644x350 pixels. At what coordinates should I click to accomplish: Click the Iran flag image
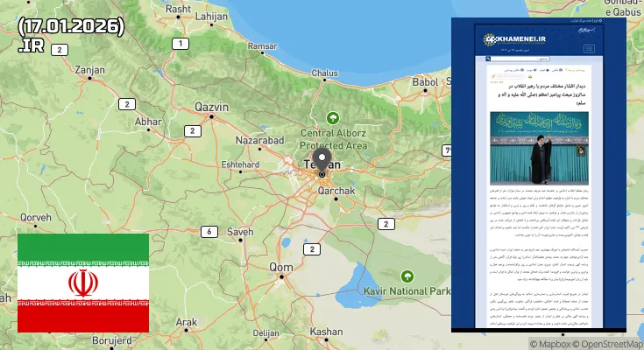(x=83, y=283)
